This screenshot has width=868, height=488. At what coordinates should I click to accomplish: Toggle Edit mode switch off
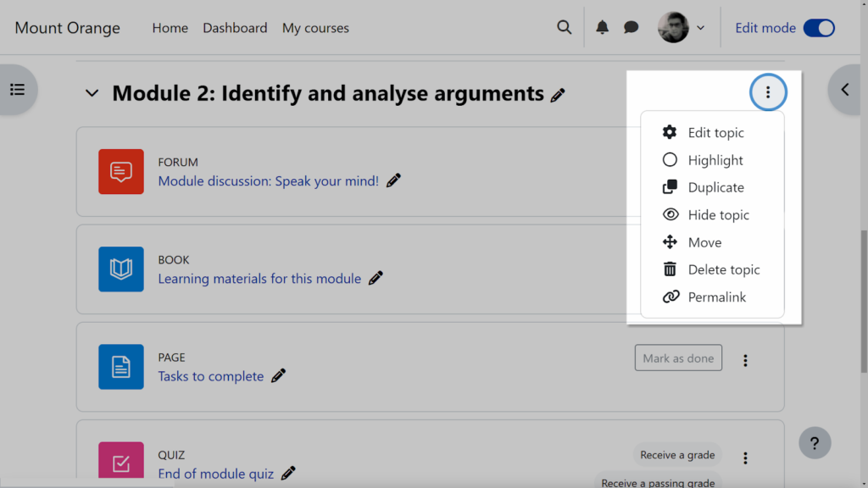click(819, 28)
